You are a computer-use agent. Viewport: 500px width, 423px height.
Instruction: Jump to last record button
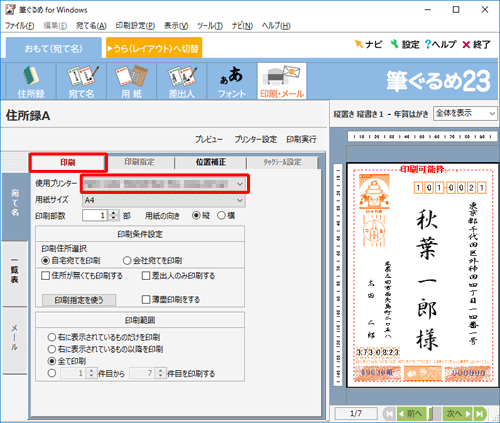point(480,414)
